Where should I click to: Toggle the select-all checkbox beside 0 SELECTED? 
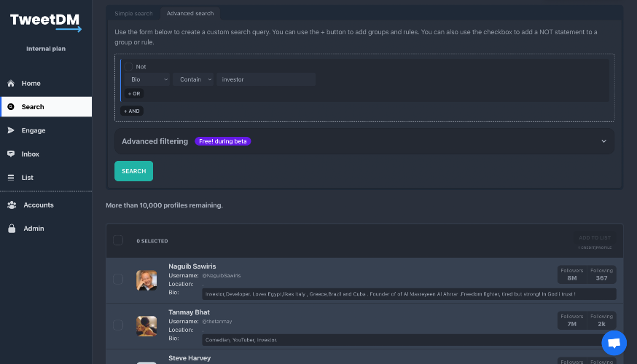tap(118, 240)
